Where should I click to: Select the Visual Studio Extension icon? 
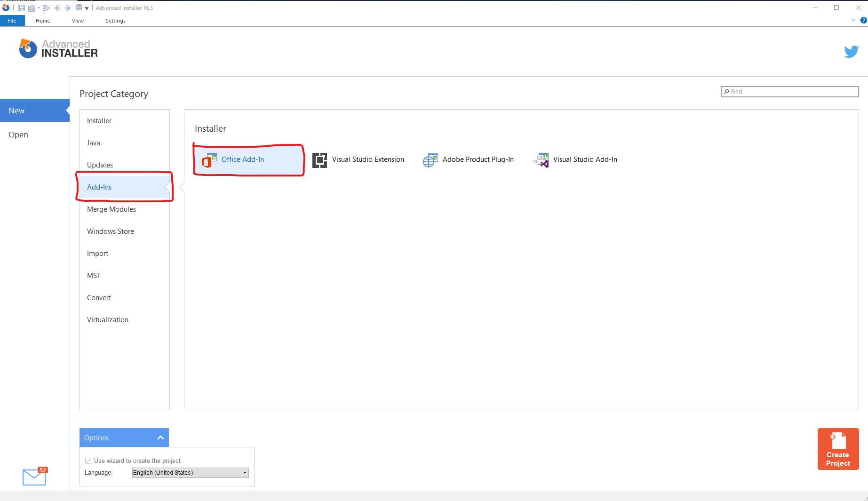click(x=319, y=160)
